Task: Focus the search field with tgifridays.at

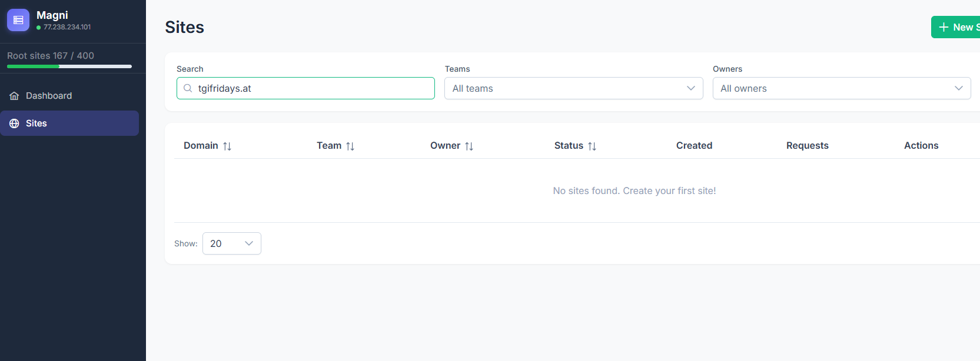Action: 305,88
